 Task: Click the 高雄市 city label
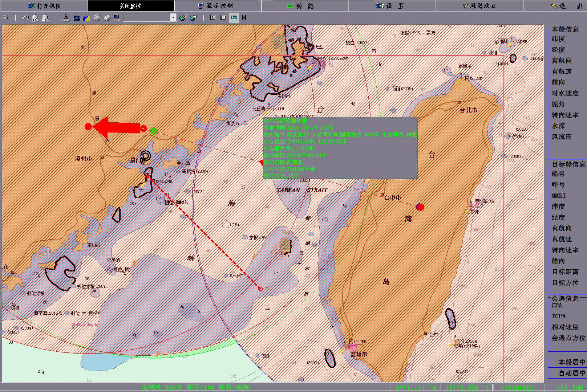tap(359, 354)
